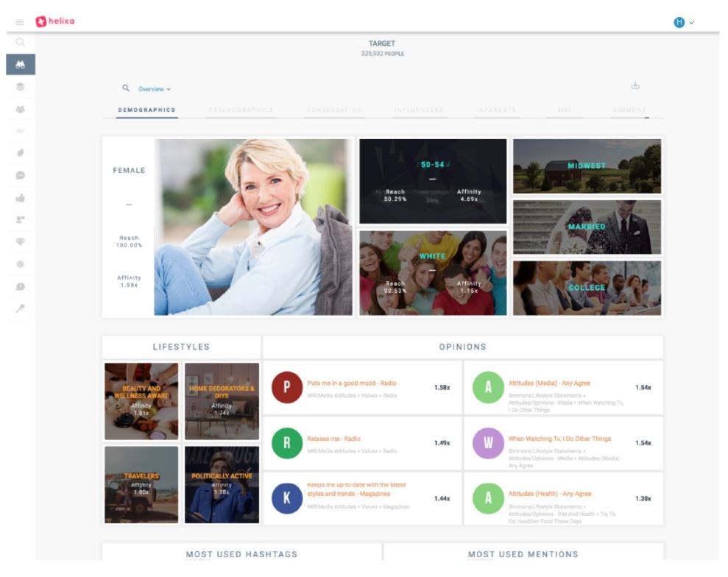
Task: Select the leaf icon in the sidebar
Action: pyautogui.click(x=20, y=153)
